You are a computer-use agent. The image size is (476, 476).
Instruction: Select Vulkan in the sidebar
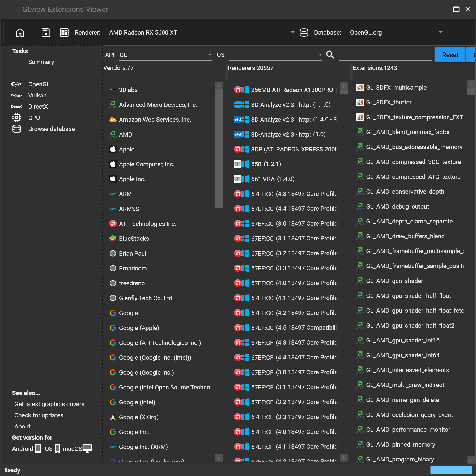click(37, 95)
